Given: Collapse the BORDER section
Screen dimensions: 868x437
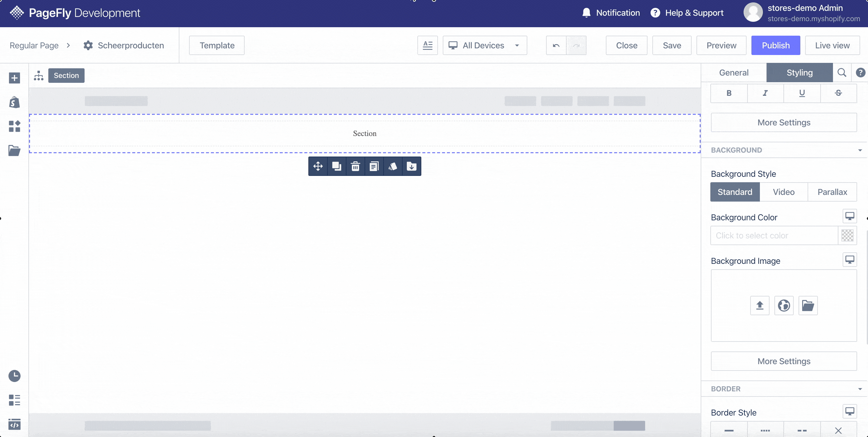Looking at the screenshot, I should pos(860,389).
